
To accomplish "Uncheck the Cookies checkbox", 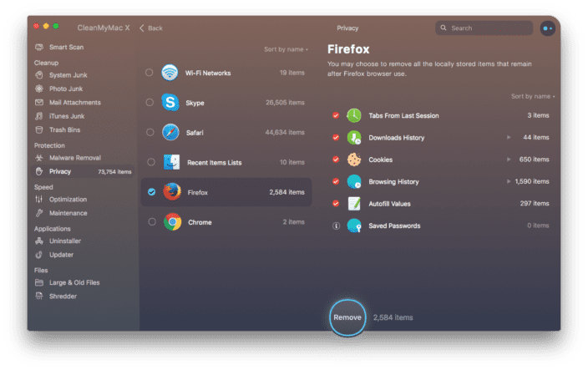I will click(x=336, y=160).
